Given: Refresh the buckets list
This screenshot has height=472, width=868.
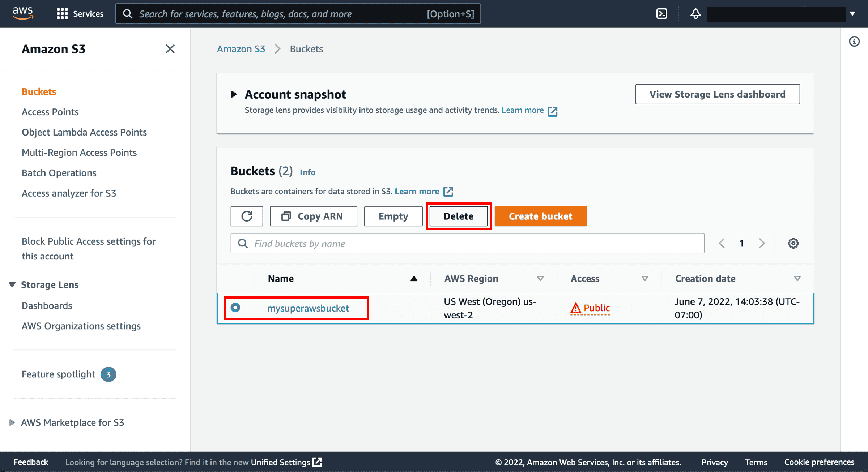Looking at the screenshot, I should click(x=247, y=216).
